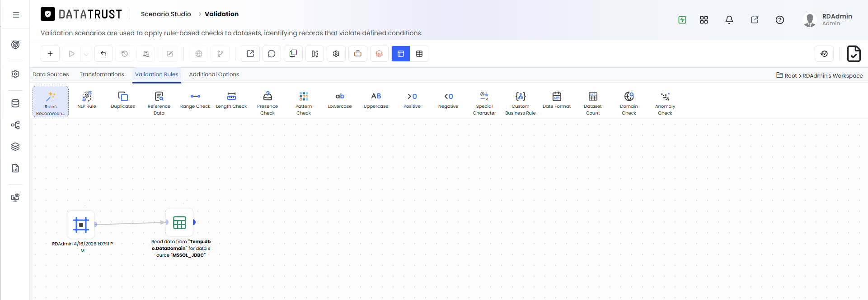The image size is (868, 300).
Task: Switch to the Data Sources tab
Action: point(51,74)
